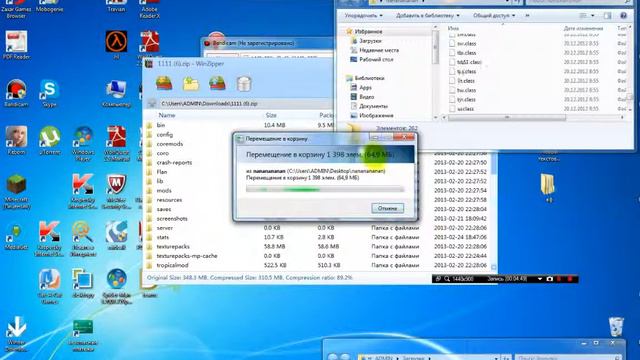The image size is (640, 360).
Task: Click the trash bin icon in WinZipper toolbar
Action: click(244, 84)
